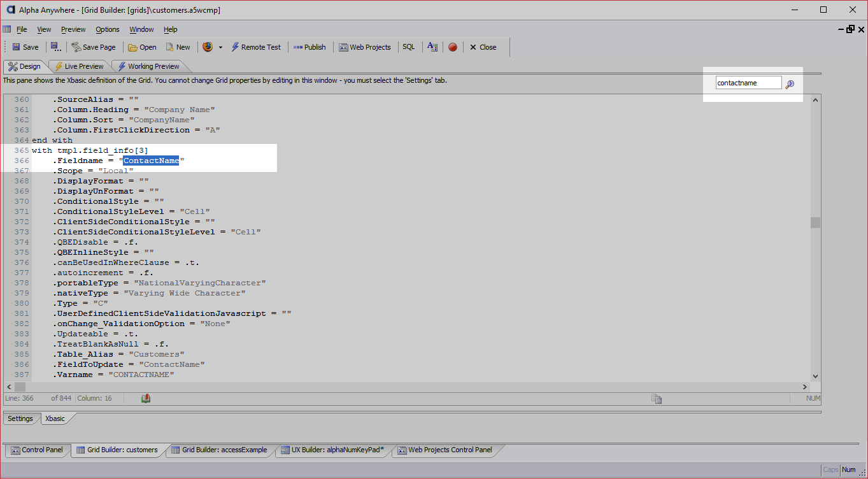Open the Preview menu
This screenshot has height=479, width=868.
73,29
